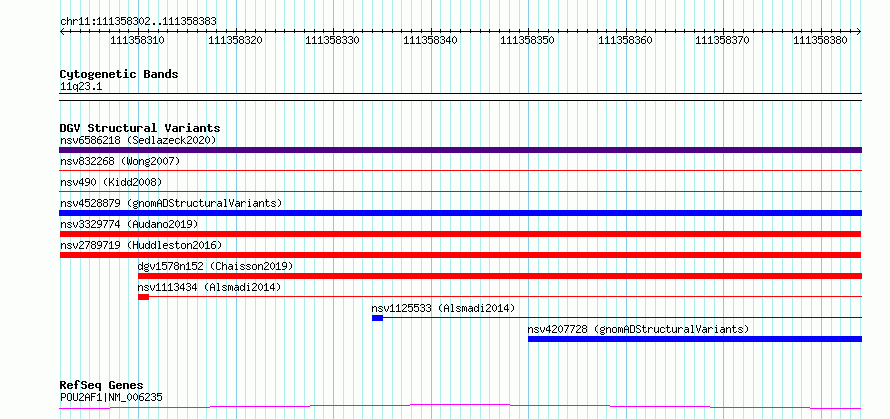
Task: Click the red bar under nsv3329774
Action: [460, 234]
